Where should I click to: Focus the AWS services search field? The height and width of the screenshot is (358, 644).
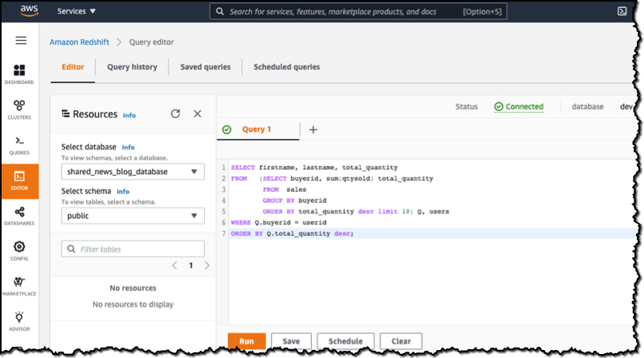(358, 11)
